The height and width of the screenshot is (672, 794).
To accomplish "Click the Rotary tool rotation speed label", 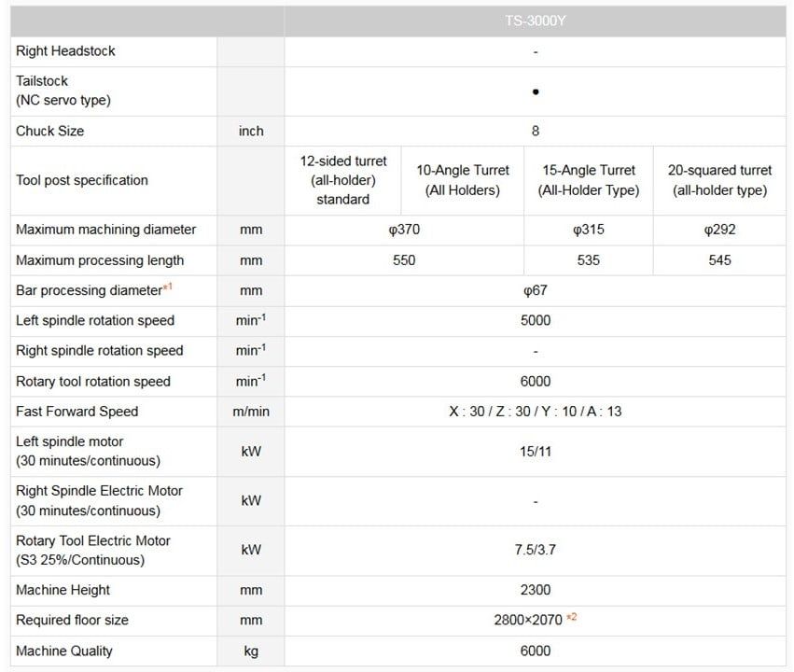I will tap(93, 381).
